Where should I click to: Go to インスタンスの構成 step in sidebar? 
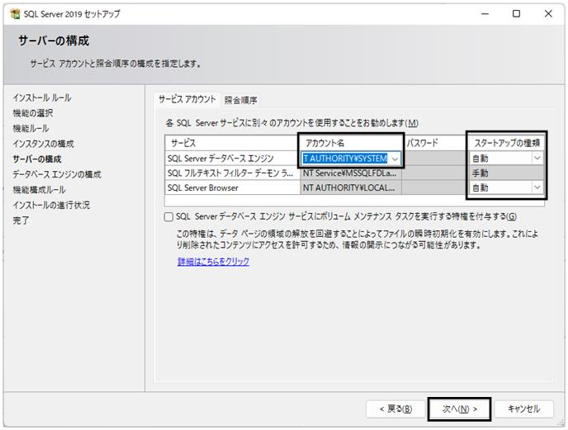coord(43,144)
